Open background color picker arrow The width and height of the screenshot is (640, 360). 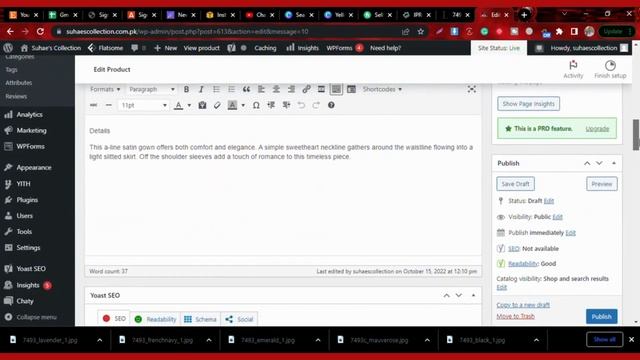coord(243,105)
